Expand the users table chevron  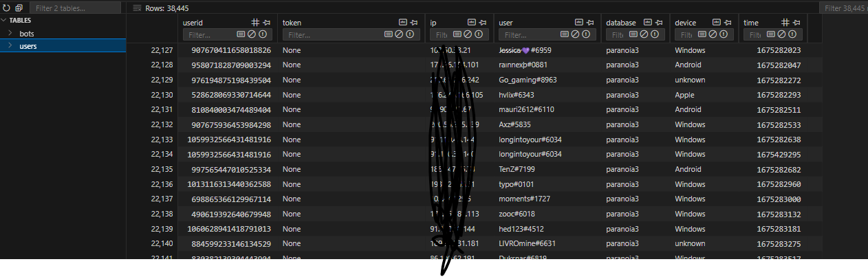pos(10,46)
